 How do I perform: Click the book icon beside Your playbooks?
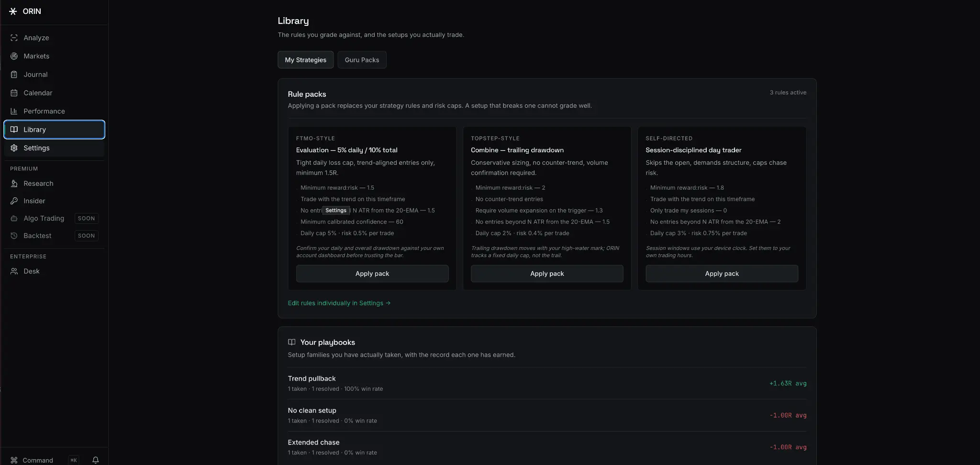click(292, 342)
